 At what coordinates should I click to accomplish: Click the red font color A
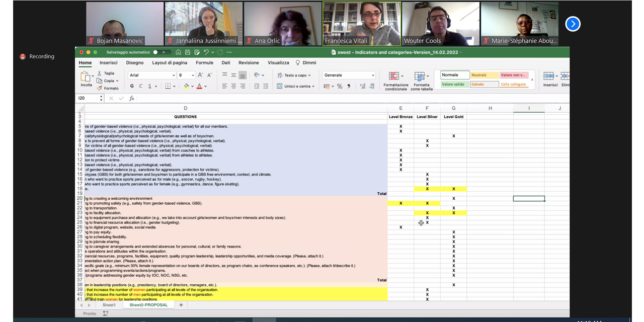tap(199, 87)
